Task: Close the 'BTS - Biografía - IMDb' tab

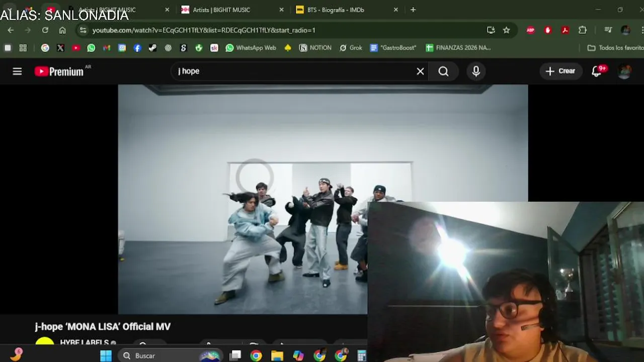Action: tap(396, 10)
